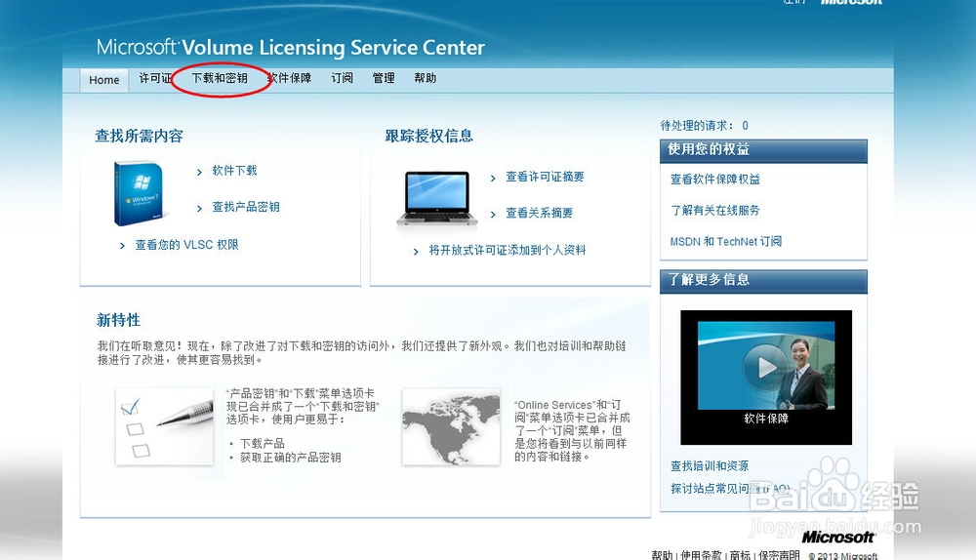Open the 帮助 navigation tab
The width and height of the screenshot is (976, 560).
[x=426, y=78]
